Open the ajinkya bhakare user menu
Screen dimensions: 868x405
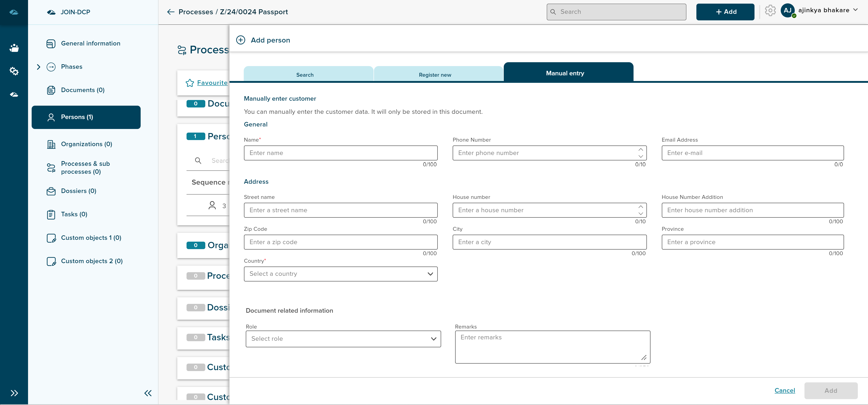828,10
